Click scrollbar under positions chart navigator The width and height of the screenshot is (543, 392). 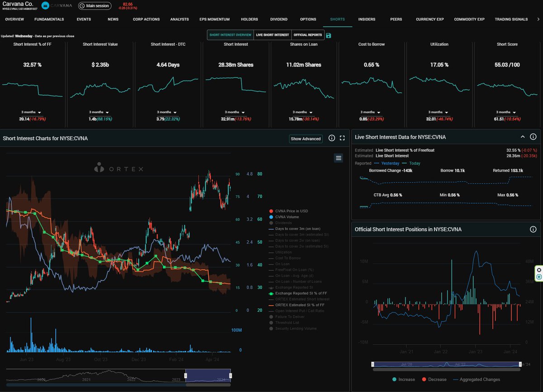coord(446,369)
